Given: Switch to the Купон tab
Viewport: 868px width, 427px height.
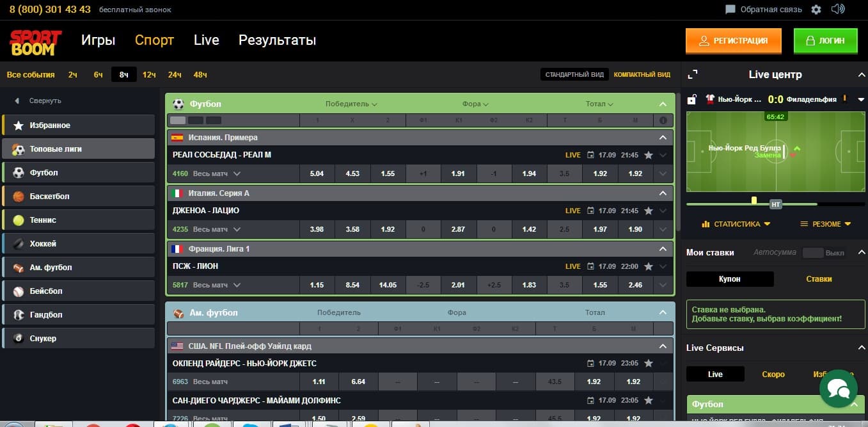Looking at the screenshot, I should 730,279.
